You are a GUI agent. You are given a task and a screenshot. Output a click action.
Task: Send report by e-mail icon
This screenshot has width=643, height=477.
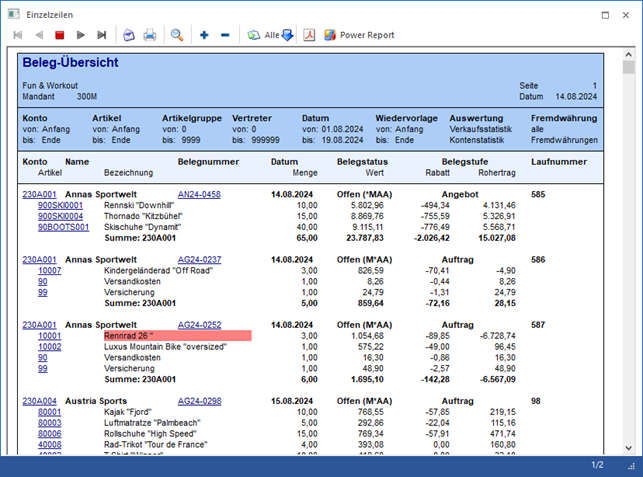pyautogui.click(x=129, y=35)
